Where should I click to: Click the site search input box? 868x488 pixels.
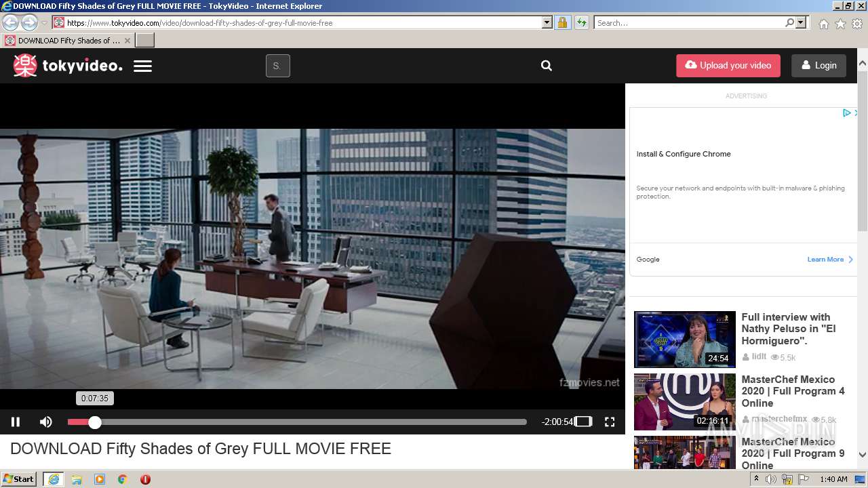click(277, 66)
